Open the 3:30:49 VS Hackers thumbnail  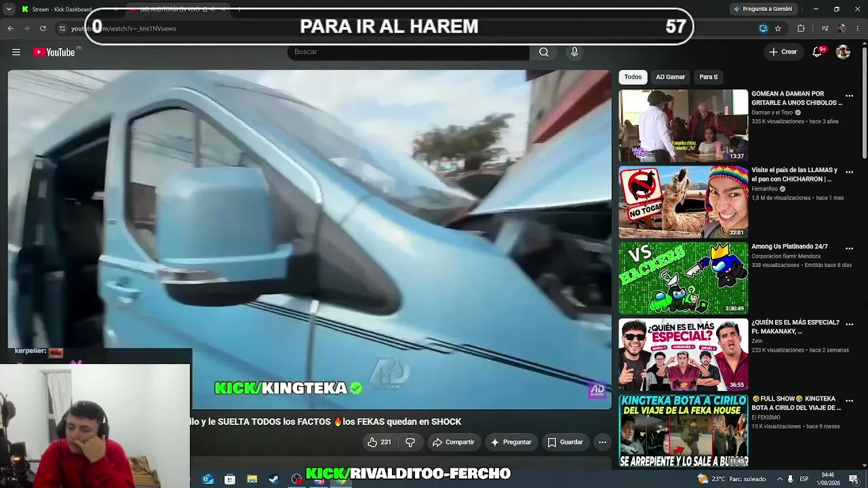(683, 278)
